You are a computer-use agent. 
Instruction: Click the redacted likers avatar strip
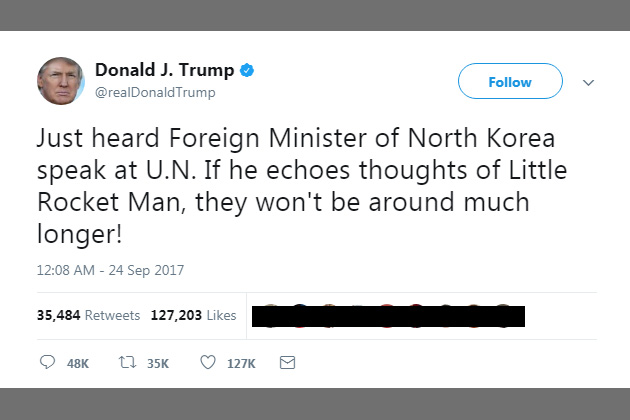(x=388, y=316)
